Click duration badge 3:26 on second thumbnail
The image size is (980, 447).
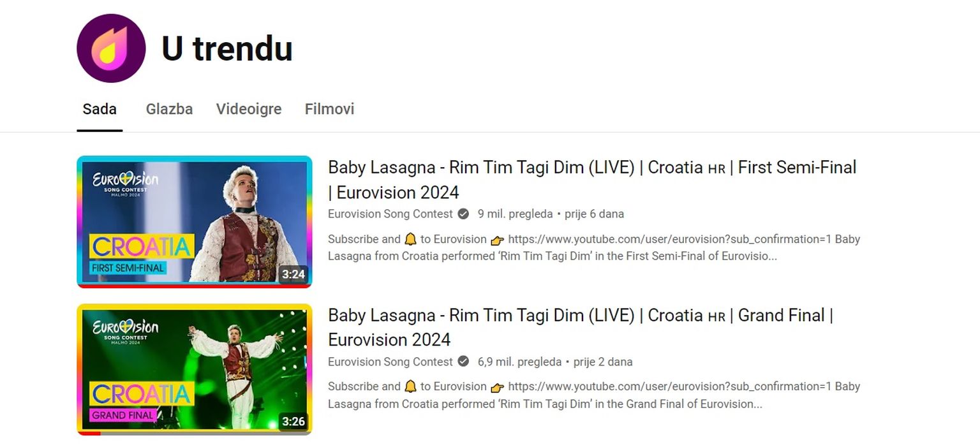[x=293, y=421]
